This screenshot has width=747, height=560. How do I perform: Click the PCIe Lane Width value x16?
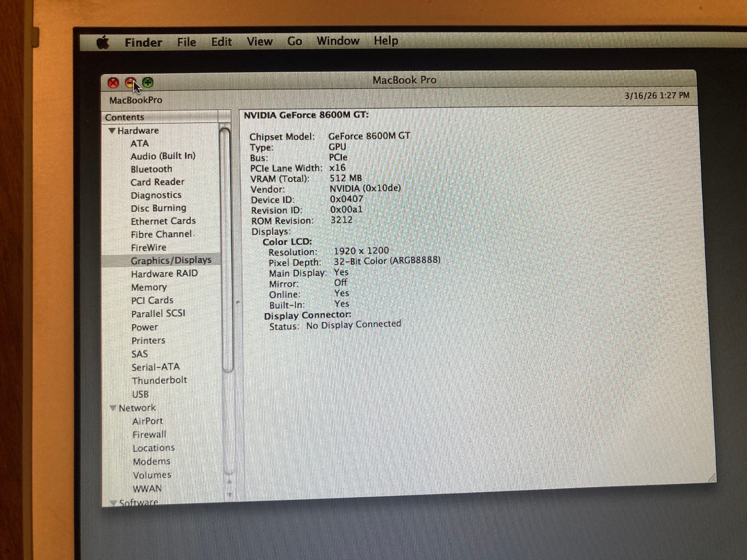click(x=338, y=168)
